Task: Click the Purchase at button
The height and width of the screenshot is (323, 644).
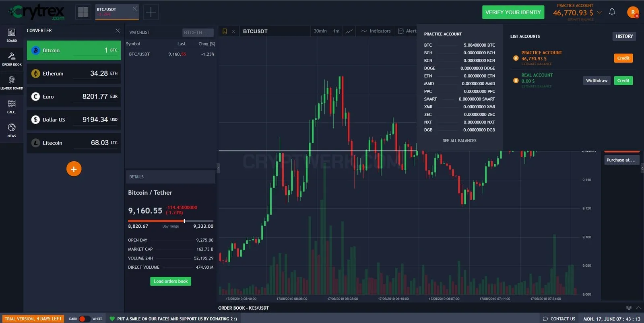Action: [622, 160]
